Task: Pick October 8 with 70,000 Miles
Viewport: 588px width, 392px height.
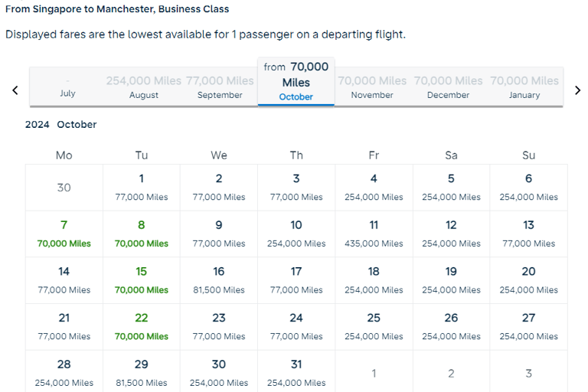Action: click(142, 234)
